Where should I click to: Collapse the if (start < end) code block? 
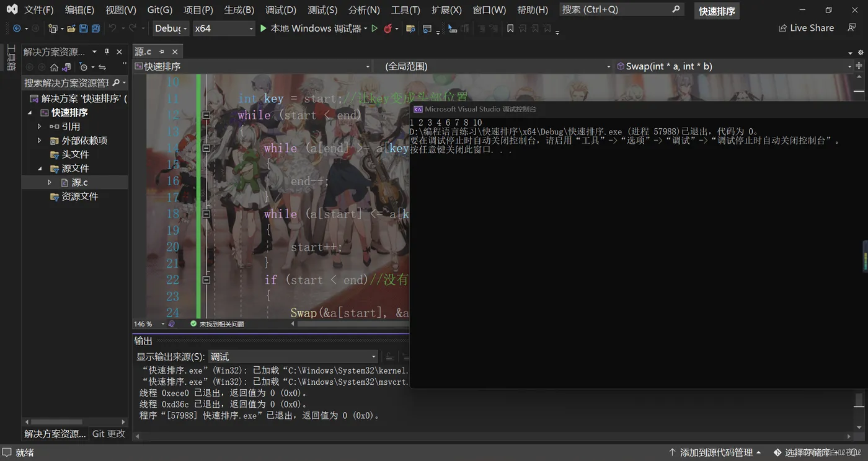point(206,279)
